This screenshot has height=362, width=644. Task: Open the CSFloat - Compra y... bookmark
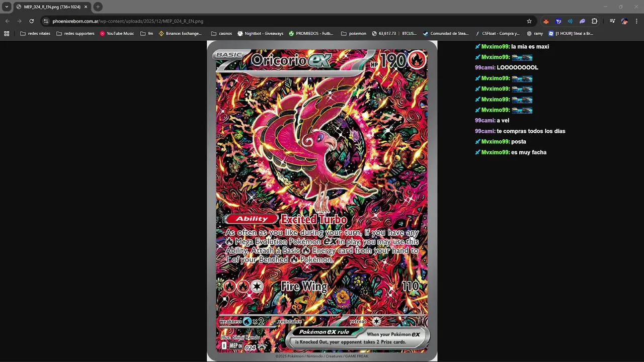(x=497, y=34)
